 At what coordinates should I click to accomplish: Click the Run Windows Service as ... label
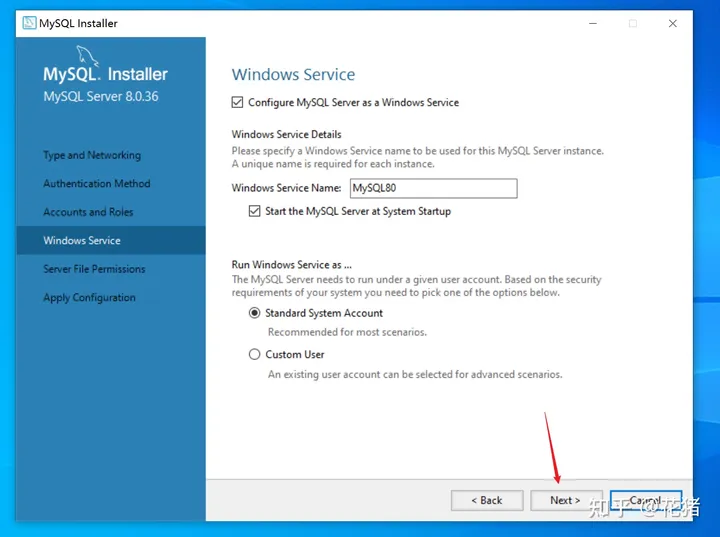point(292,265)
